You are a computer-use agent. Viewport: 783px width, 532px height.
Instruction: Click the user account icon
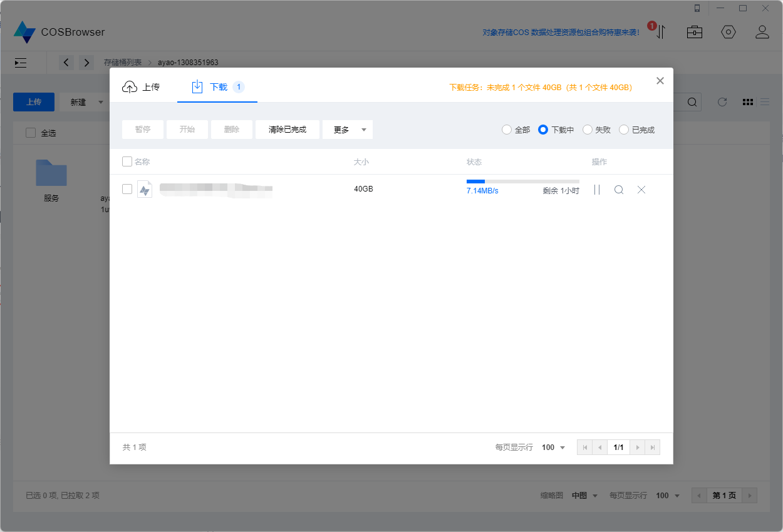(x=762, y=31)
